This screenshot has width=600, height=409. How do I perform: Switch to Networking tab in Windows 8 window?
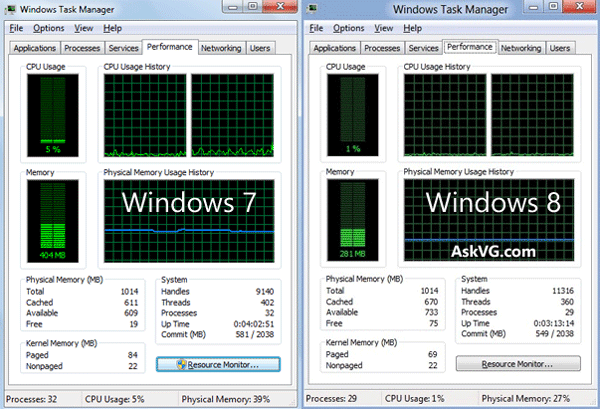521,48
